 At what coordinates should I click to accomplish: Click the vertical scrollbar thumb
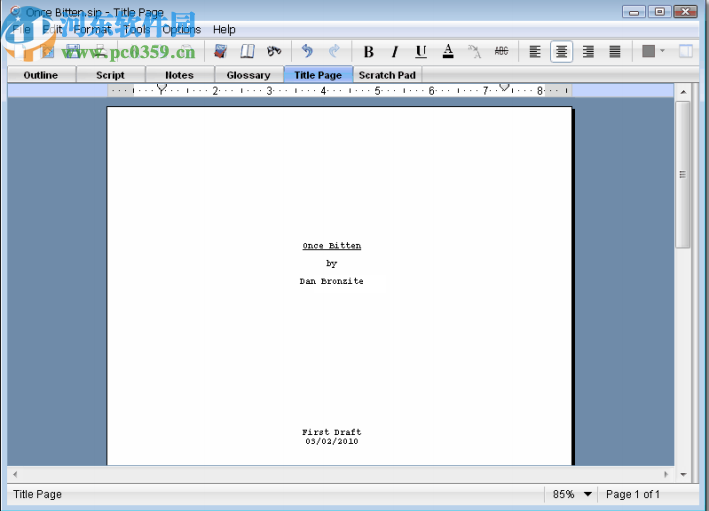(x=683, y=175)
